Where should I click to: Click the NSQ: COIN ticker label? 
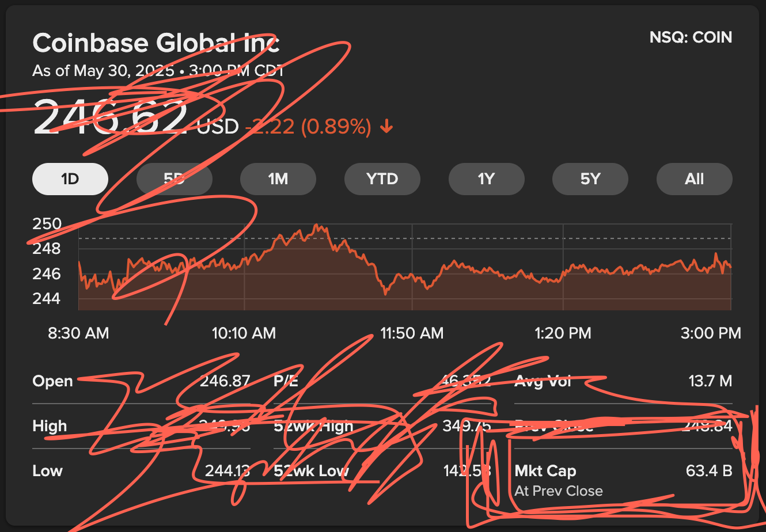[x=691, y=37]
